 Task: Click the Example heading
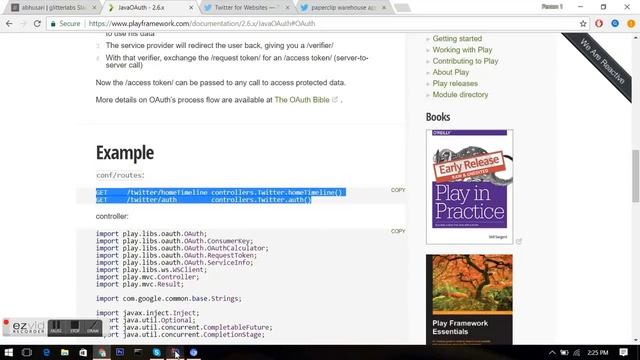(125, 153)
